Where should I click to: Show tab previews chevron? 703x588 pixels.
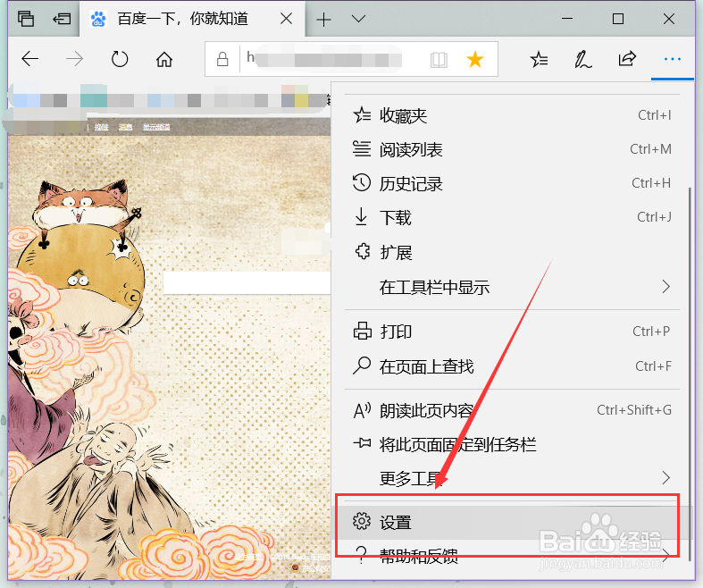coord(358,19)
